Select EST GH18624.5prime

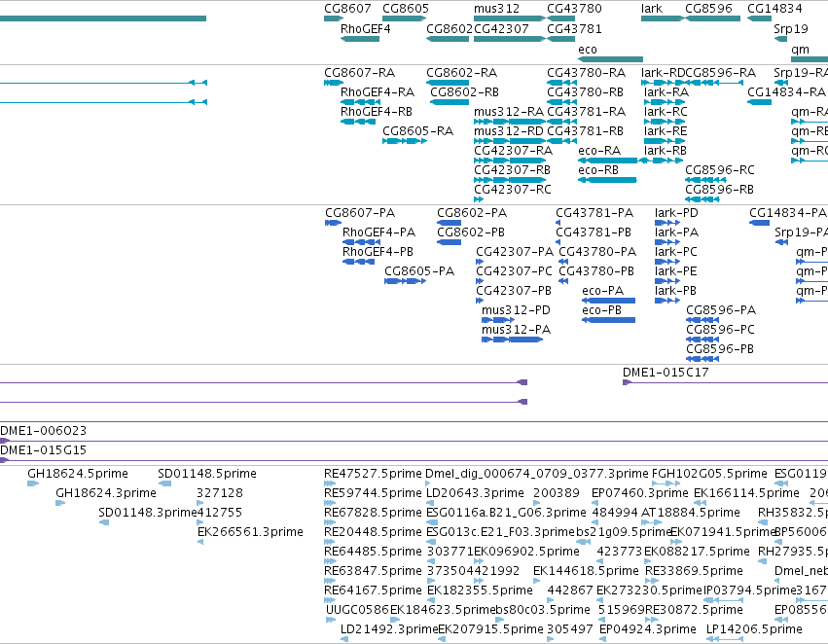click(x=78, y=474)
